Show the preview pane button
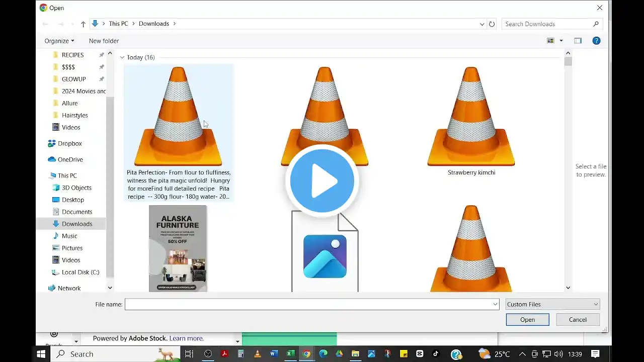This screenshot has height=362, width=644. [x=578, y=41]
